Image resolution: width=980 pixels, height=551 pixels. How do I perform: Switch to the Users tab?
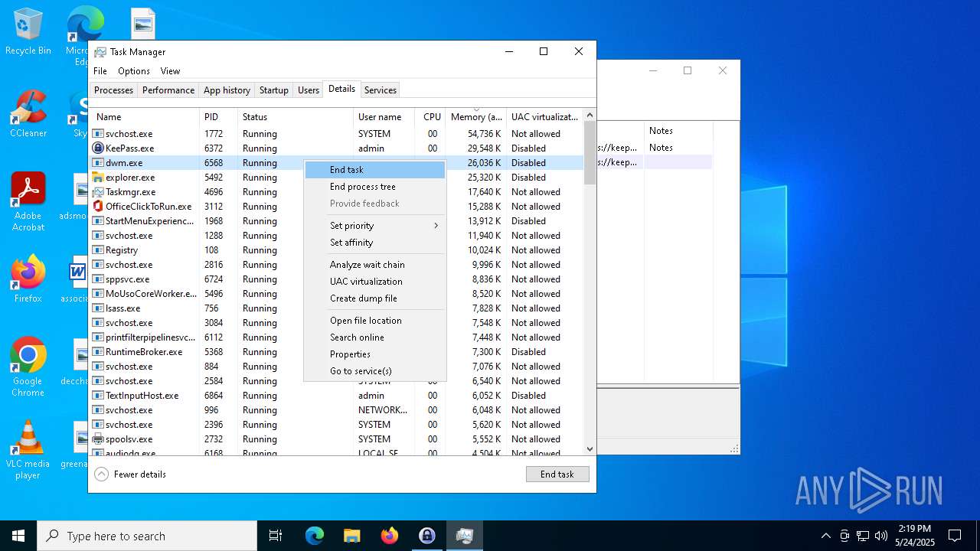[x=309, y=90]
